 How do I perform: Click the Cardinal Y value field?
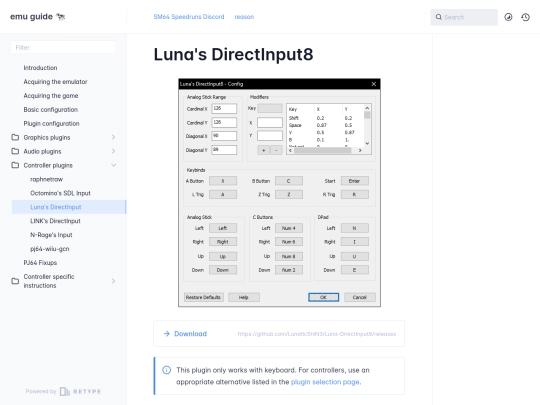(224, 122)
